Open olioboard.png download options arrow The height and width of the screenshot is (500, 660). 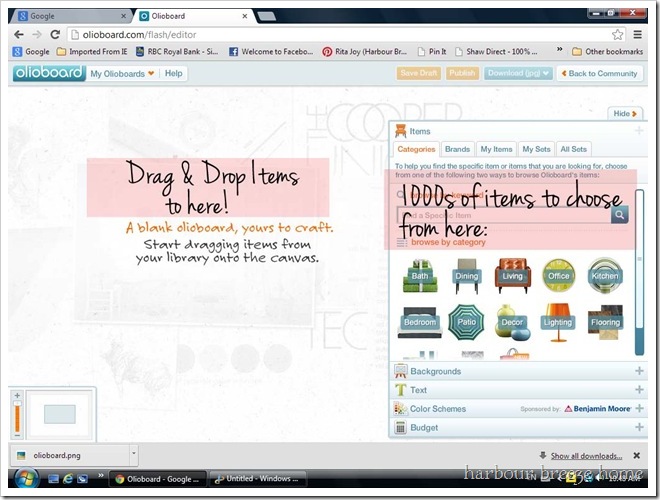(x=134, y=454)
